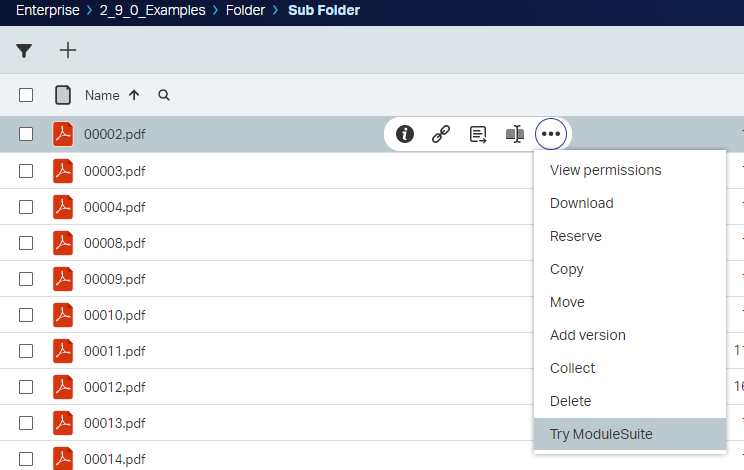The height and width of the screenshot is (470, 744).
Task: Open properties info icon for 00002.pdf
Action: [405, 134]
